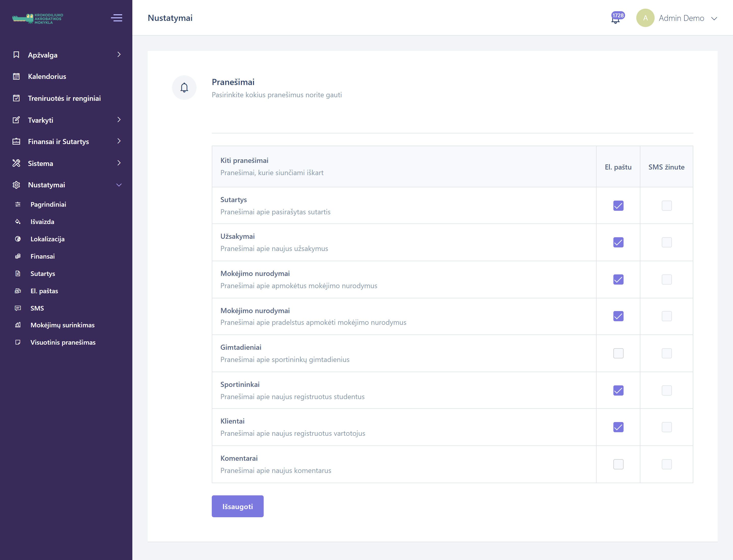
Task: Enable Gimtadieniai email notification checkbox
Action: pyautogui.click(x=618, y=353)
